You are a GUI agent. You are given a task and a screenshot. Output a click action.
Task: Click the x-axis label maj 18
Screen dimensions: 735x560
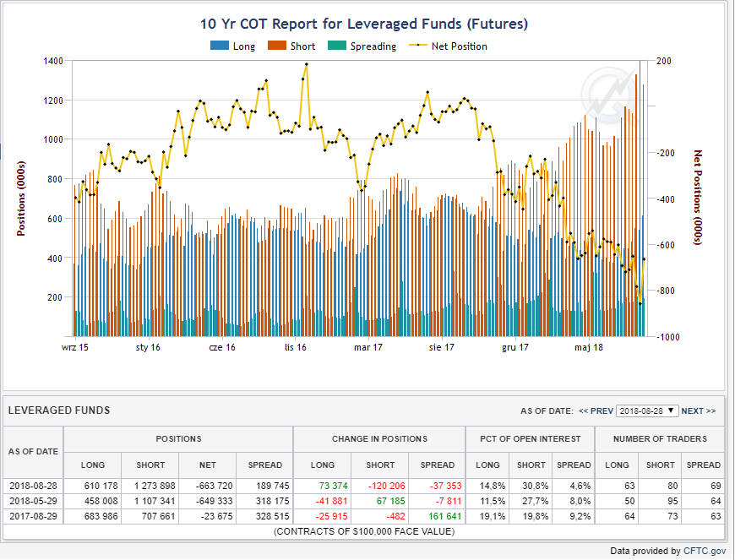pos(589,348)
